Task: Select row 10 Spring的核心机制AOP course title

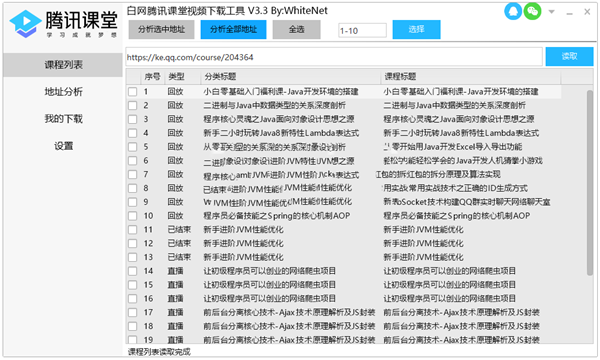Action: click(x=457, y=216)
